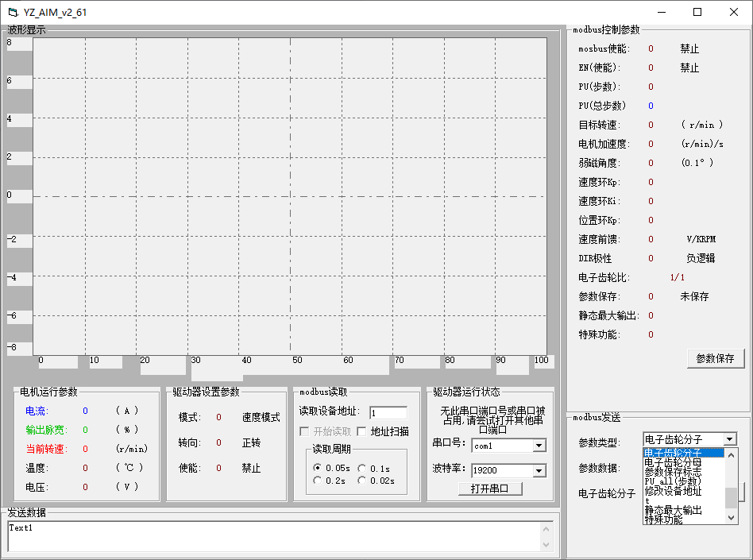This screenshot has width=753, height=560.
Task: Click the EN(使能) label
Action: pos(600,68)
